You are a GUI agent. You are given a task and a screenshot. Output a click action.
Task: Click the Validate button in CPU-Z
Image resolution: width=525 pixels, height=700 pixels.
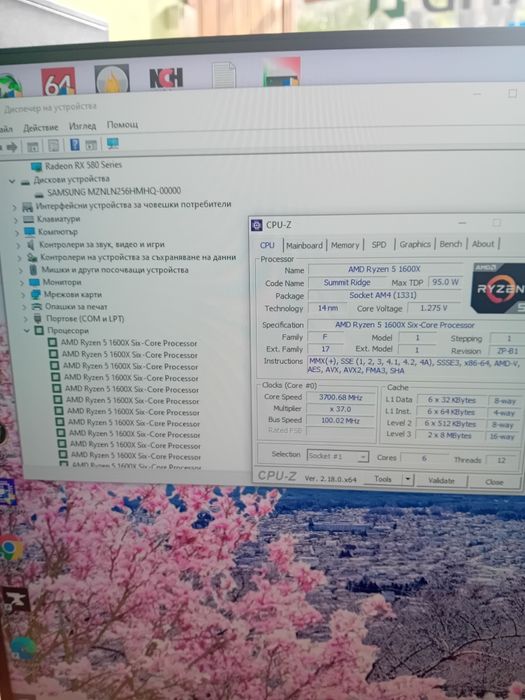(441, 481)
